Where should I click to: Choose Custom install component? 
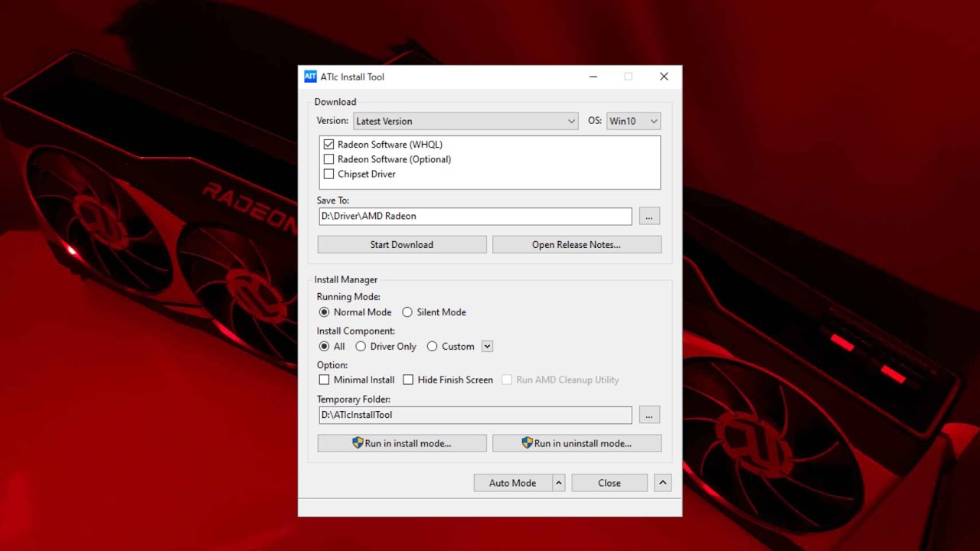433,347
